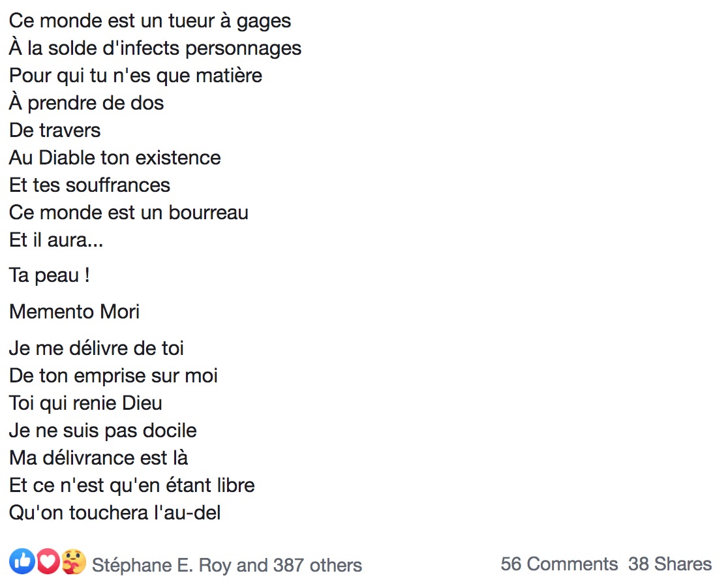The width and height of the screenshot is (728, 586).
Task: Click the red heart Love reaction icon
Action: tap(48, 561)
